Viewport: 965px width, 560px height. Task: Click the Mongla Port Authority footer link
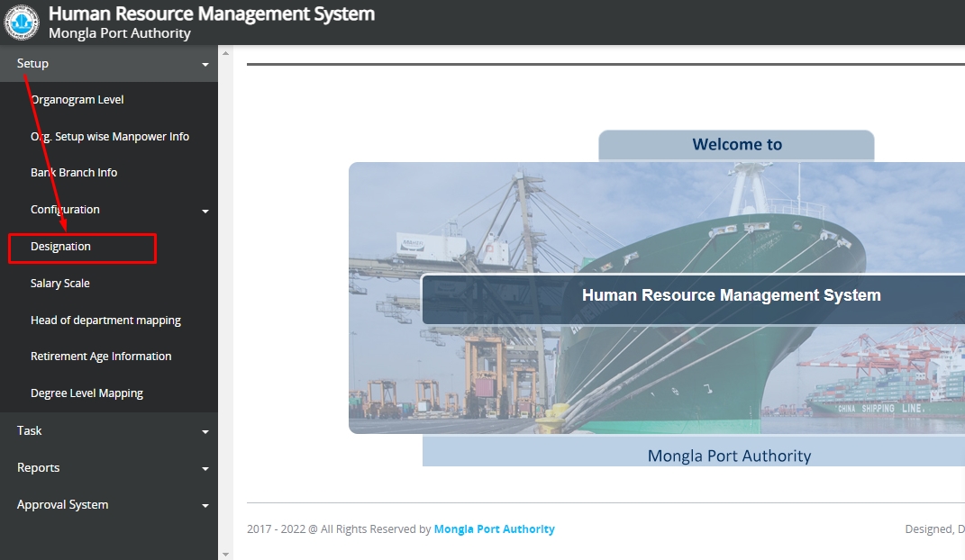(x=494, y=529)
